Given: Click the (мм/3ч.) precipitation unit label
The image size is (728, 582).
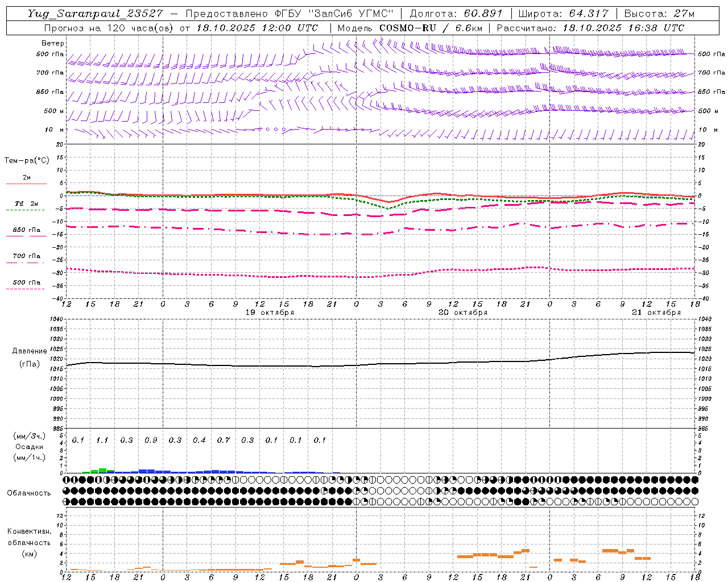Looking at the screenshot, I should pyautogui.click(x=29, y=436).
